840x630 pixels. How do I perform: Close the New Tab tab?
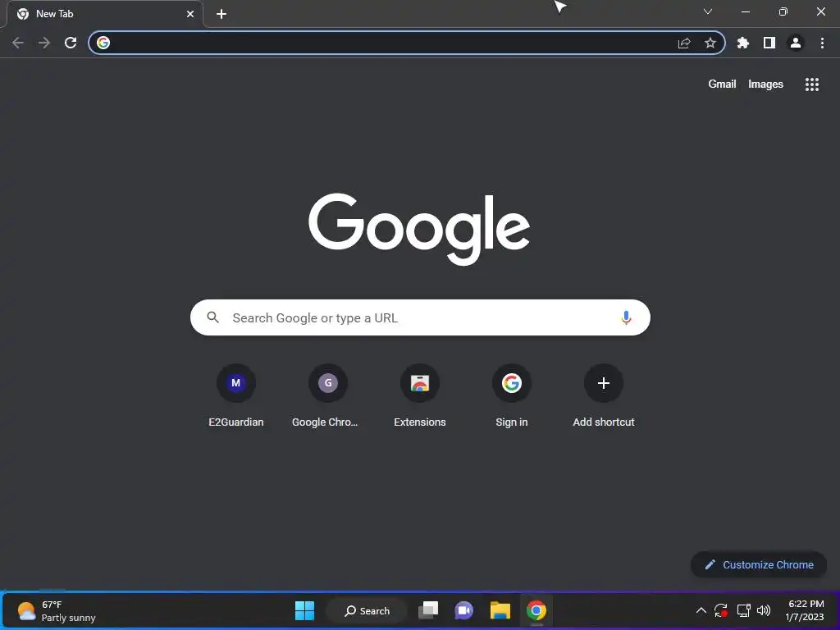pyautogui.click(x=190, y=14)
